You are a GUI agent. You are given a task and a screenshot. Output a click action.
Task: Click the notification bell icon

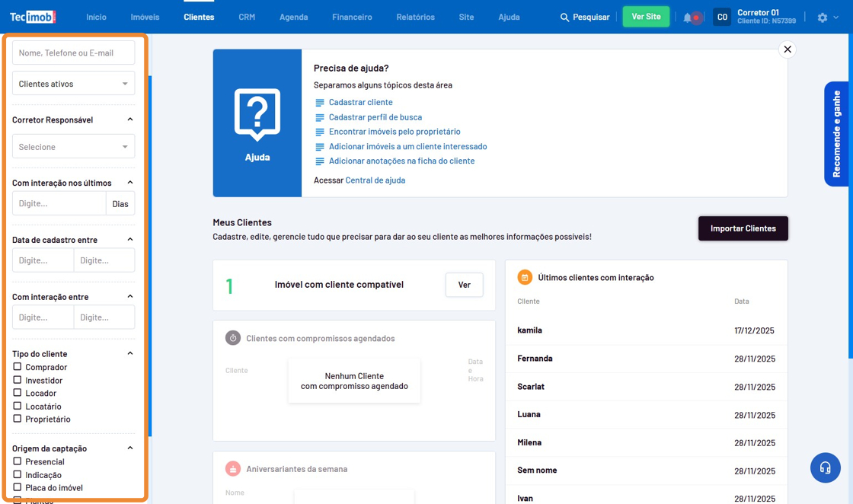click(688, 17)
